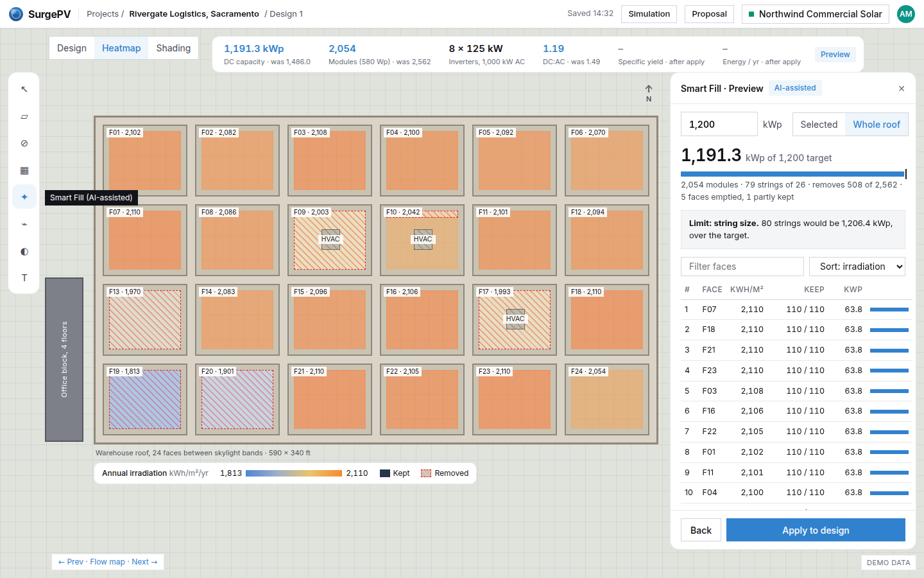Switch to the Design tab
This screenshot has height=578, width=924.
[x=72, y=48]
